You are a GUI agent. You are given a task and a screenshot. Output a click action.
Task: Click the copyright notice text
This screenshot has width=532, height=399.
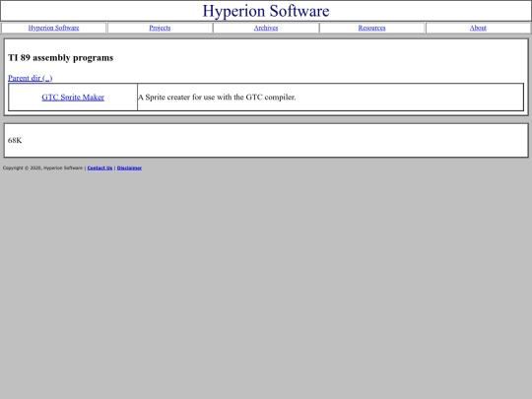pos(42,167)
